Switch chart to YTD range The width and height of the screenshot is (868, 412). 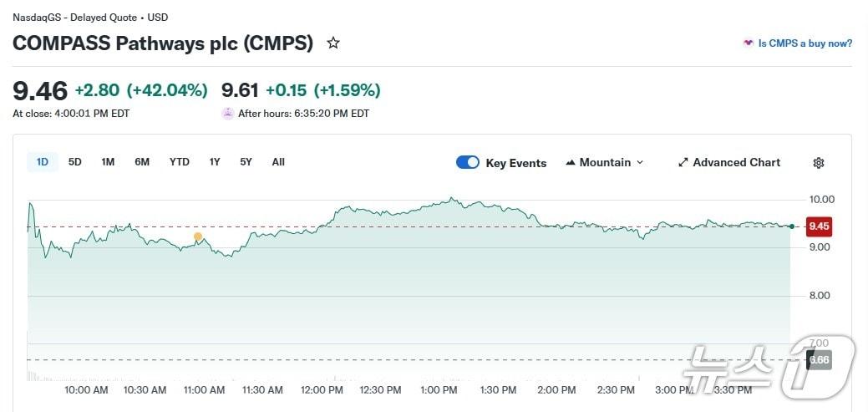coord(180,162)
